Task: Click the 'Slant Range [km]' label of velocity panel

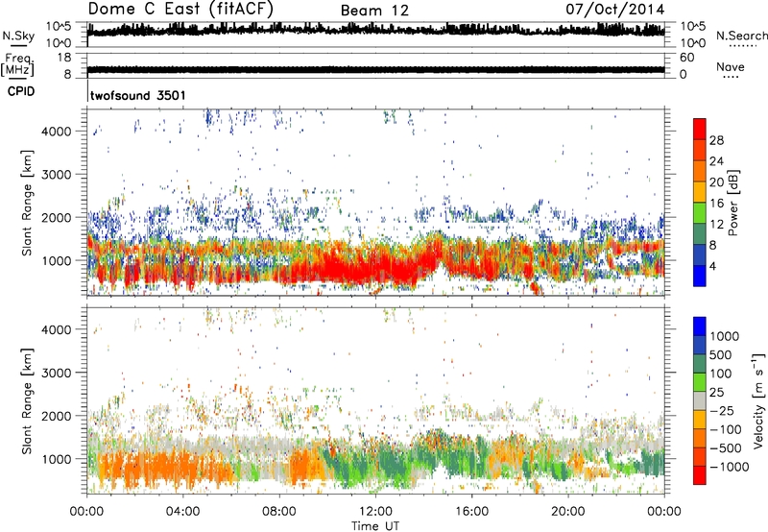Action: pyautogui.click(x=27, y=401)
